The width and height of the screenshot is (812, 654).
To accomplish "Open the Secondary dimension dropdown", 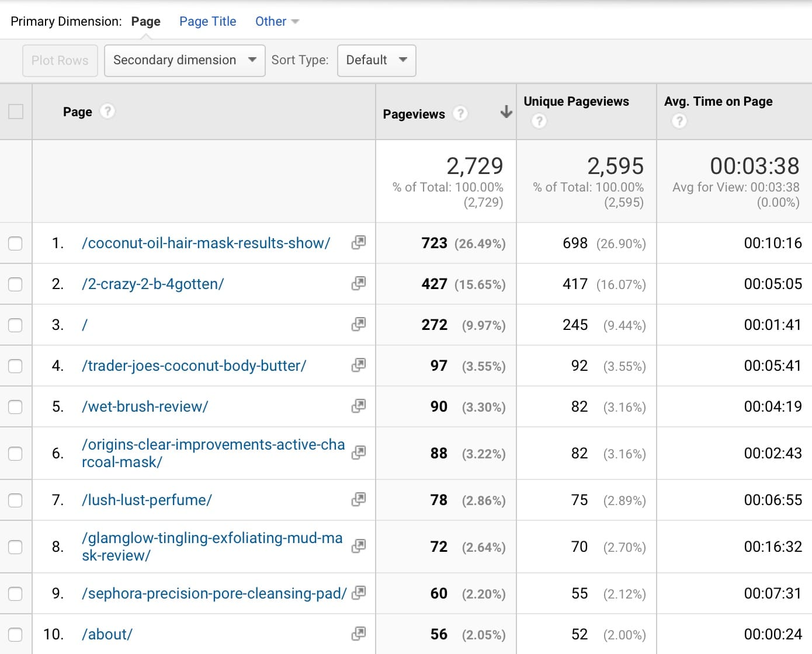I will point(185,60).
